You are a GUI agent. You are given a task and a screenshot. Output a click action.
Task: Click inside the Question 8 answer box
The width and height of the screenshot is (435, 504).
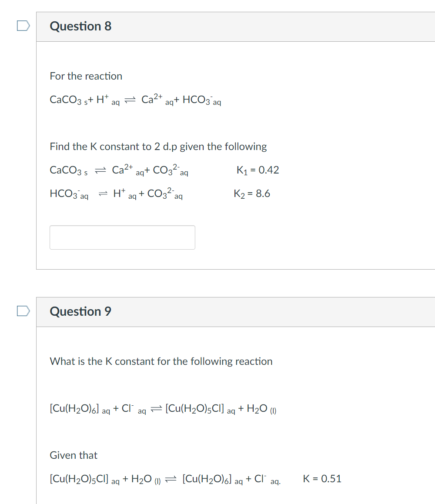pos(122,237)
